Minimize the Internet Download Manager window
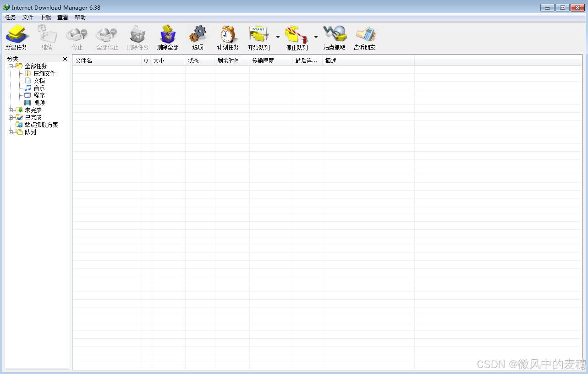Image resolution: width=588 pixels, height=374 pixels. coord(547,7)
